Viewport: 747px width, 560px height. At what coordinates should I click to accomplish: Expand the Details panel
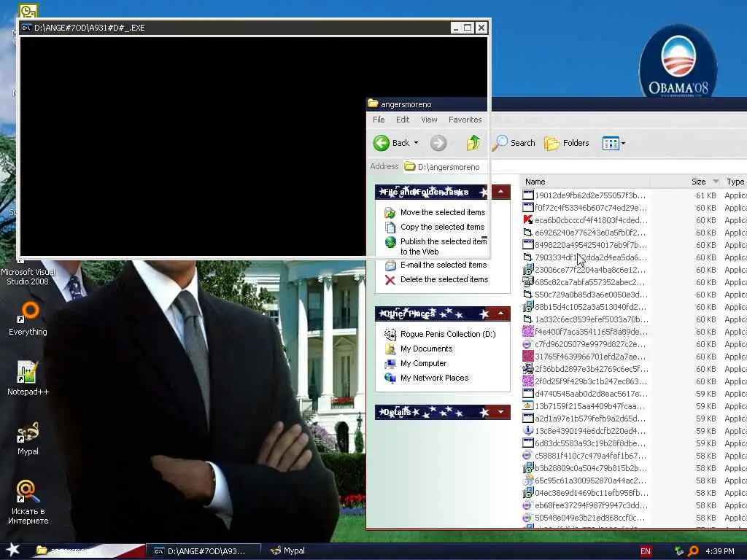pos(500,412)
